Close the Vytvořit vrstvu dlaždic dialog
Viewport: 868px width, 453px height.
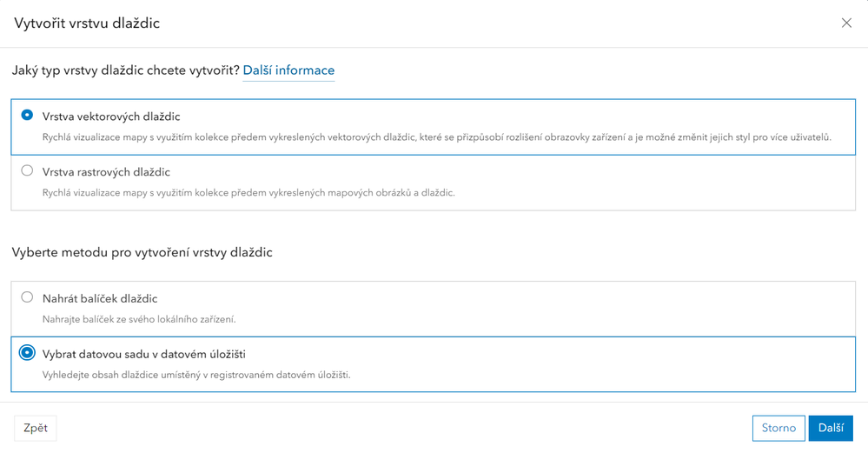[846, 23]
